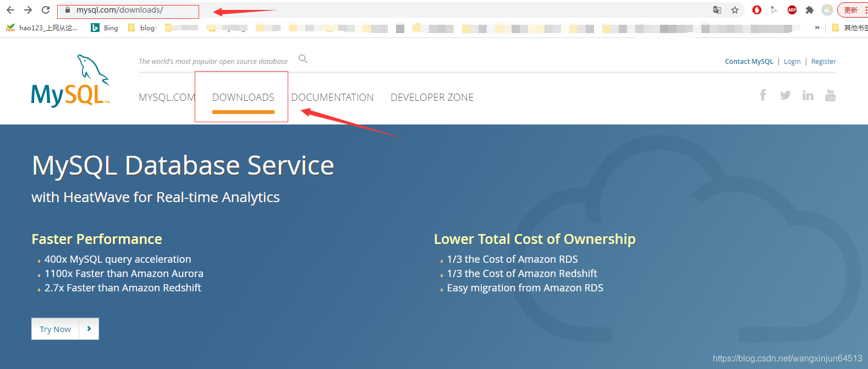Open the hao123 bookmark
868x369 pixels.
[42, 28]
